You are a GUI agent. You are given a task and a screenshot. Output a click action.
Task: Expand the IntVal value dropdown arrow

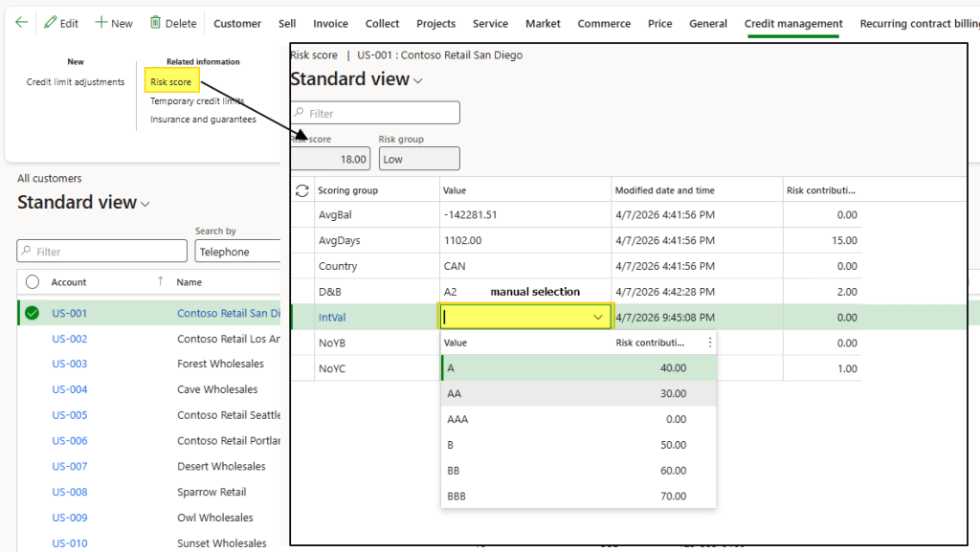coord(598,317)
